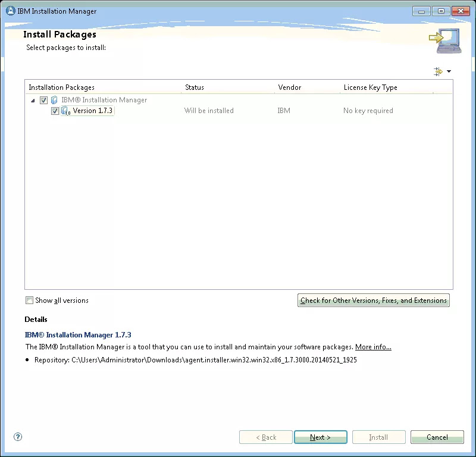
Task: Click the 'IBM' vendor cell
Action: (284, 111)
